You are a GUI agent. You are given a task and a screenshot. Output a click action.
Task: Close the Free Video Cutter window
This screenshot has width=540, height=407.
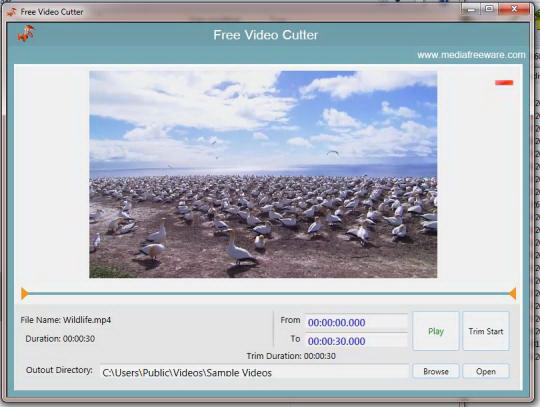tap(514, 9)
